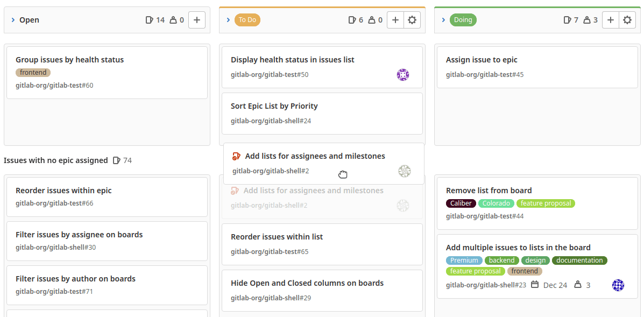This screenshot has height=317, width=644.
Task: Click weight icon showing 3
Action: 578,285
